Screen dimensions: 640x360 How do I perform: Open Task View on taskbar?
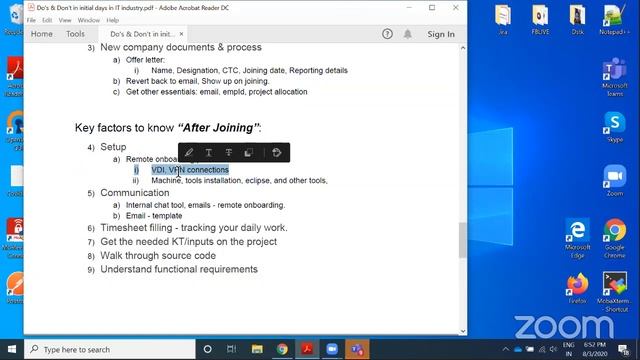click(x=231, y=349)
